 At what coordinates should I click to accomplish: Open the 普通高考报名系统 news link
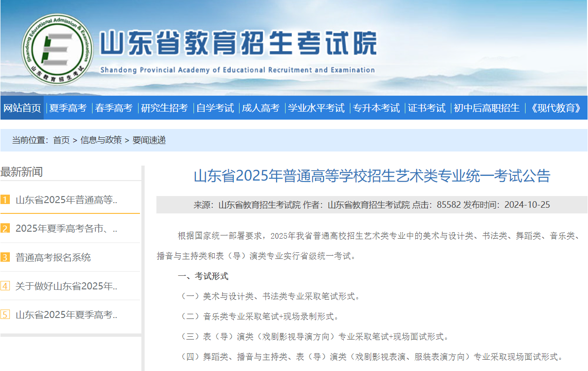coord(53,257)
